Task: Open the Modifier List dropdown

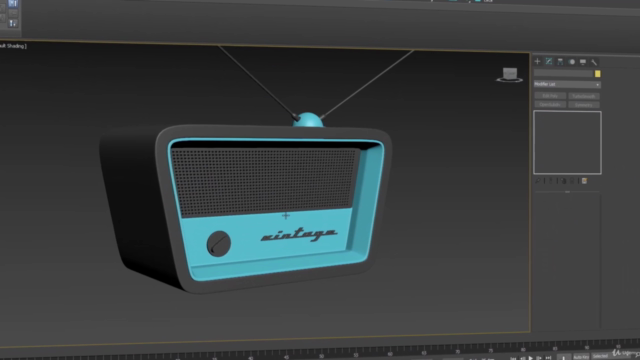Action: [567, 84]
